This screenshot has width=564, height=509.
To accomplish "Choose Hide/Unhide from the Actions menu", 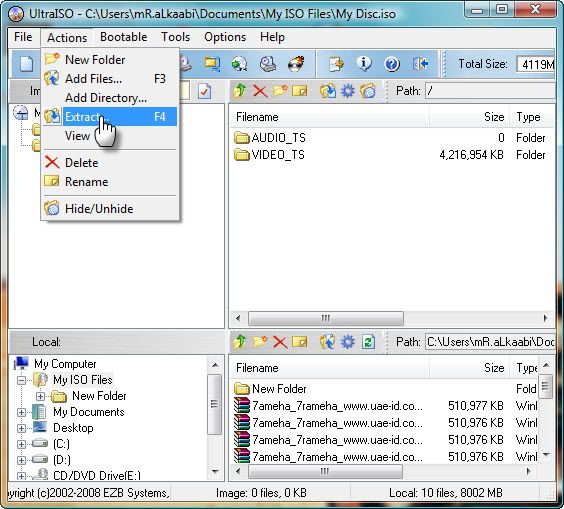I will coord(110,209).
